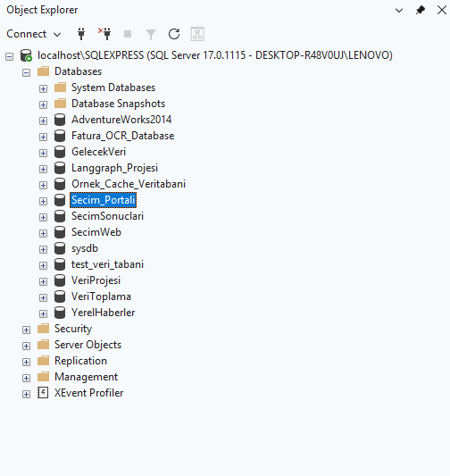Expand the XEvent Profiler node
450x476 pixels.
click(27, 395)
